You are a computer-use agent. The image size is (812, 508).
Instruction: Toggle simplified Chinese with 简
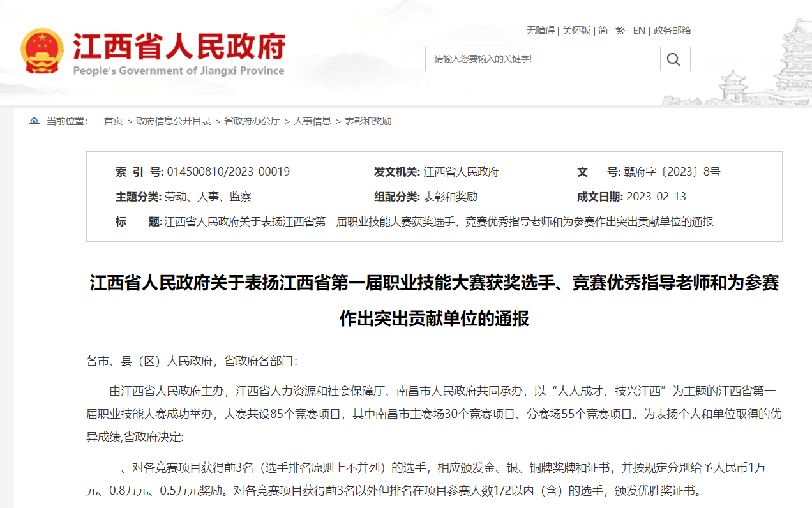(x=603, y=31)
